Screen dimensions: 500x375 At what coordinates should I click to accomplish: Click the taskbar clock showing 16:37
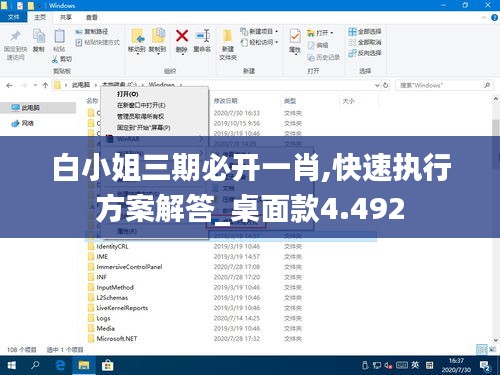tap(456, 365)
